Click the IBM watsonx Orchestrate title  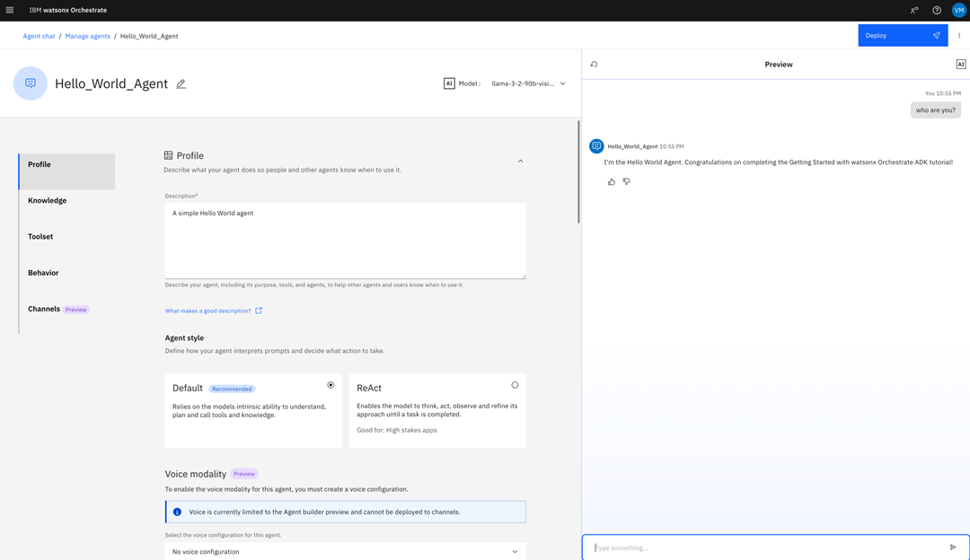click(x=68, y=10)
